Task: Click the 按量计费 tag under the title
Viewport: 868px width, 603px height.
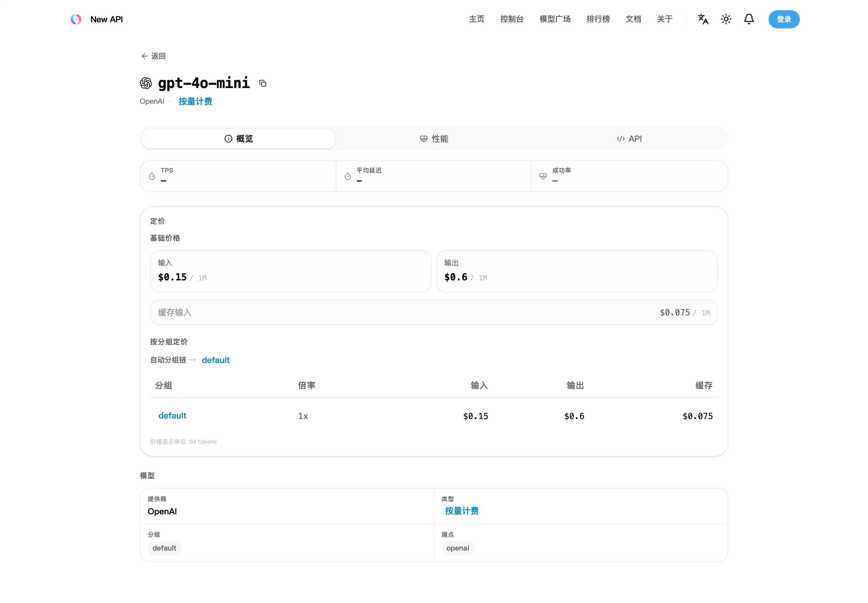Action: pyautogui.click(x=195, y=101)
